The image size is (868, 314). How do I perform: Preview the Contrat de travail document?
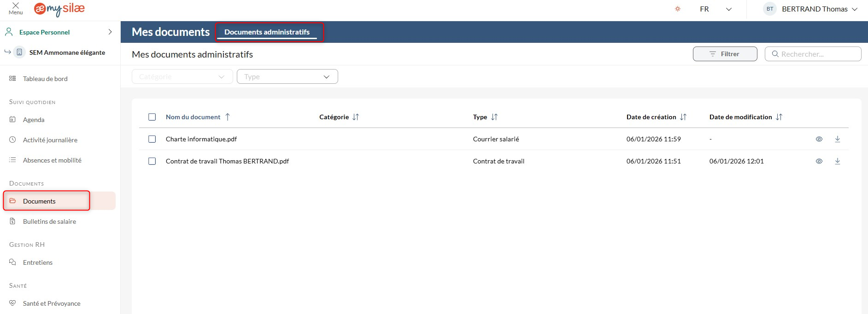point(819,161)
